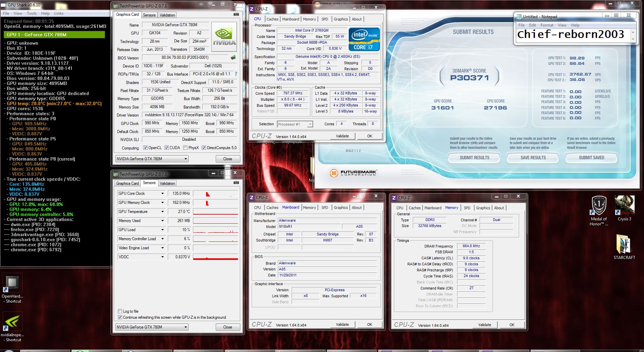The height and width of the screenshot is (352, 644).
Task: Open the Format menu in Notepad
Action: point(547,25)
